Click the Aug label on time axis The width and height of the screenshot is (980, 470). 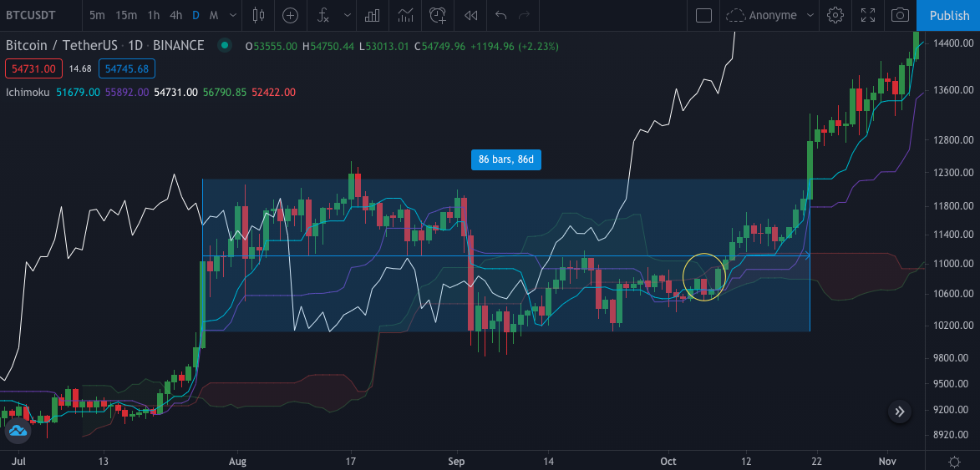[x=239, y=462]
